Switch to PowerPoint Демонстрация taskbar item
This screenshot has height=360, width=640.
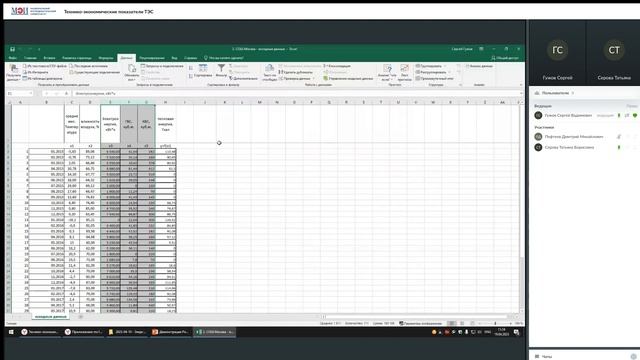point(170,332)
